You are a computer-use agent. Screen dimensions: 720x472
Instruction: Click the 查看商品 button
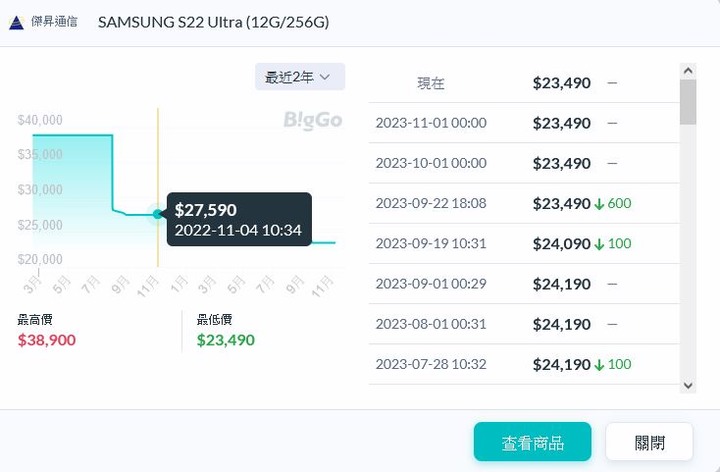click(532, 442)
